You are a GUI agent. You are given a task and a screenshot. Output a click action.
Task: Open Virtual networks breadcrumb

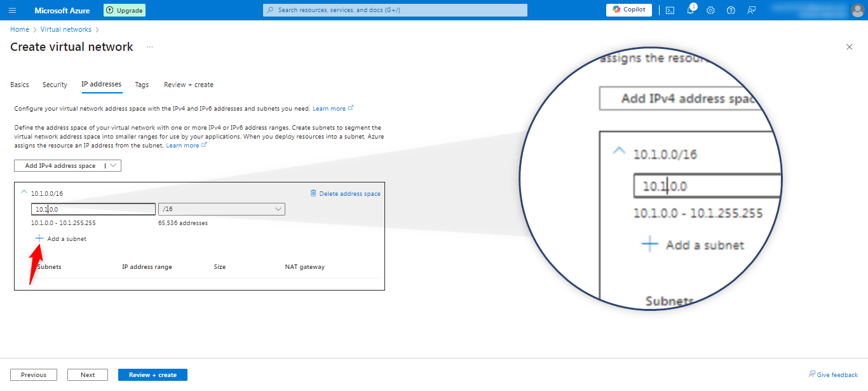pyautogui.click(x=66, y=29)
